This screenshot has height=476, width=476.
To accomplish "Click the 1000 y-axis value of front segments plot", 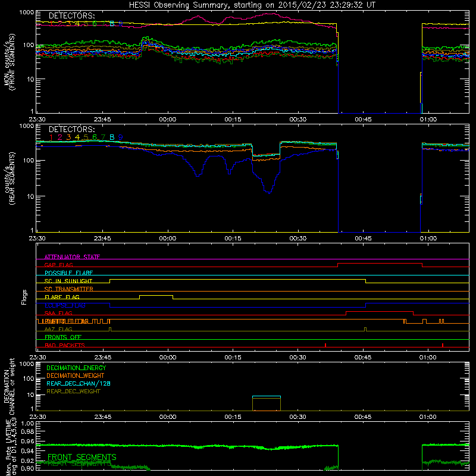I will pyautogui.click(x=27, y=12).
